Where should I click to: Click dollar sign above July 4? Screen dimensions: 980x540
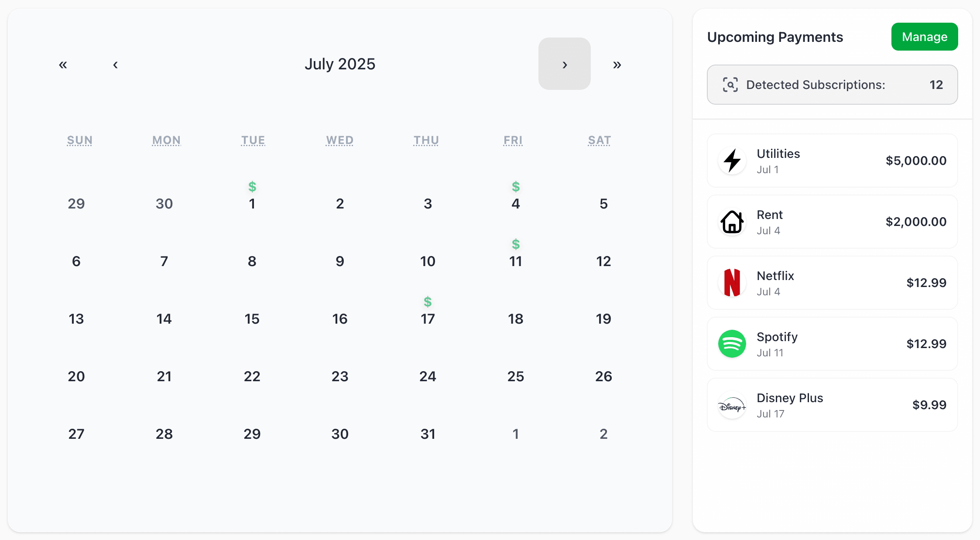(x=516, y=187)
